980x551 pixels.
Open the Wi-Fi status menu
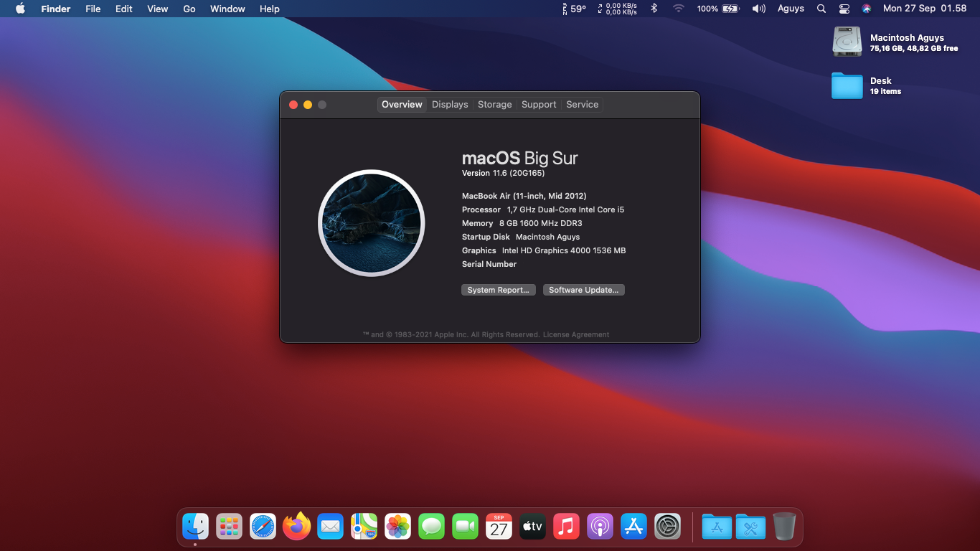tap(678, 9)
